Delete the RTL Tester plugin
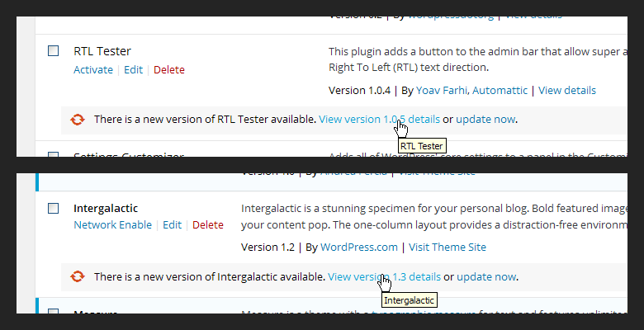 169,70
